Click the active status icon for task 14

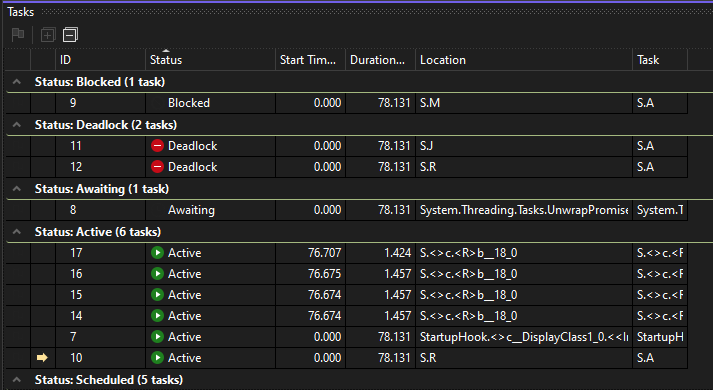click(157, 315)
